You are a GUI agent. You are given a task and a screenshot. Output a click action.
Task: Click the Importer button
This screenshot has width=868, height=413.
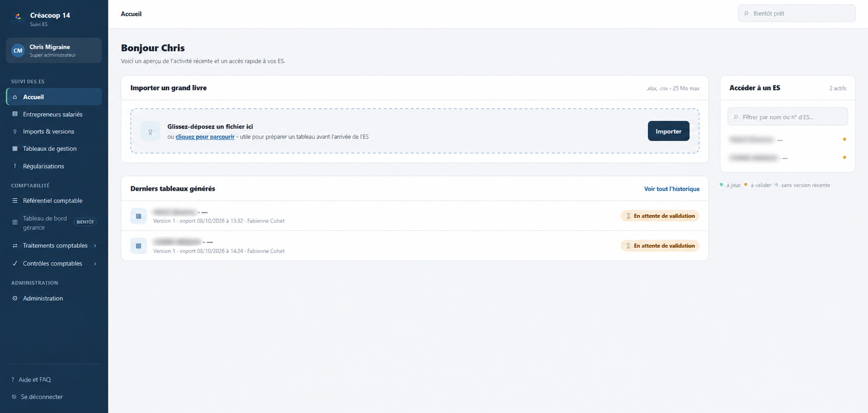tap(668, 131)
